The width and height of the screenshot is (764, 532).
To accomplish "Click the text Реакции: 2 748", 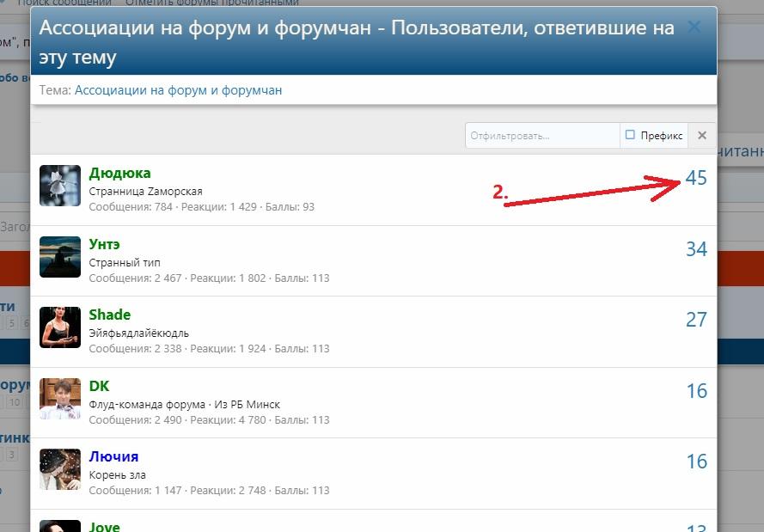I will (x=228, y=491).
